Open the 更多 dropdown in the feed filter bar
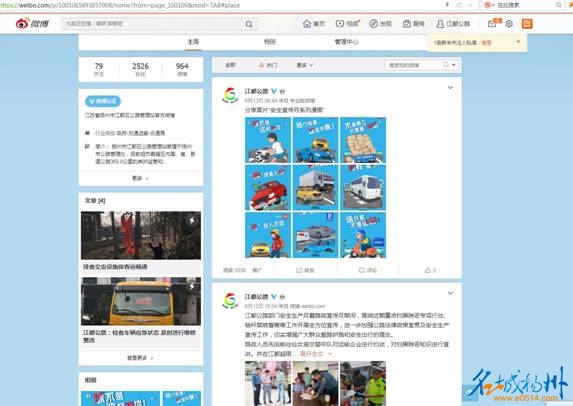 click(305, 65)
